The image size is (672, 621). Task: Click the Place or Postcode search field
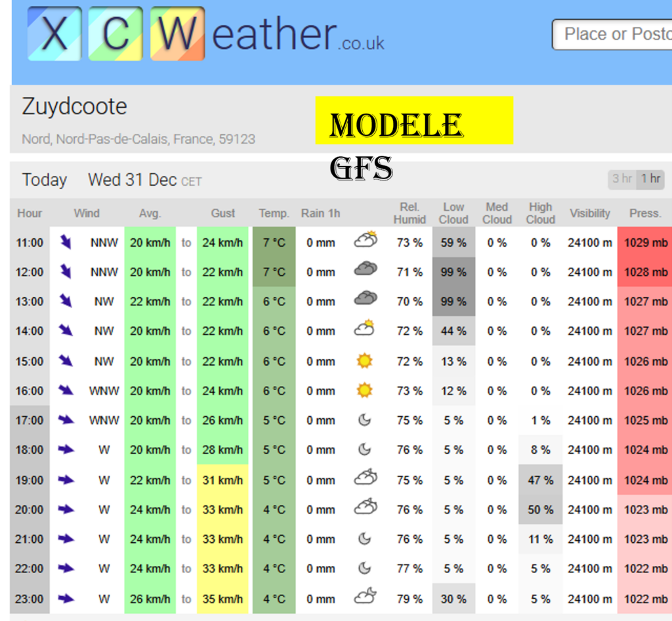[614, 34]
